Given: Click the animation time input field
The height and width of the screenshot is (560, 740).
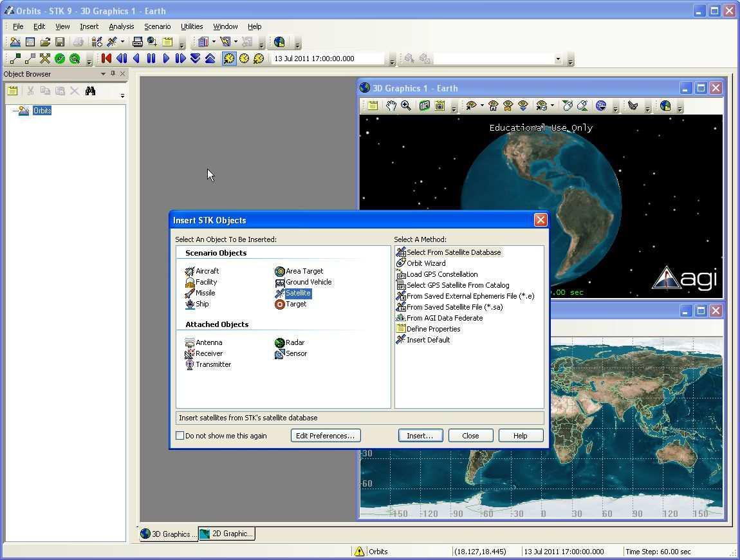Looking at the screenshot, I should pos(328,59).
